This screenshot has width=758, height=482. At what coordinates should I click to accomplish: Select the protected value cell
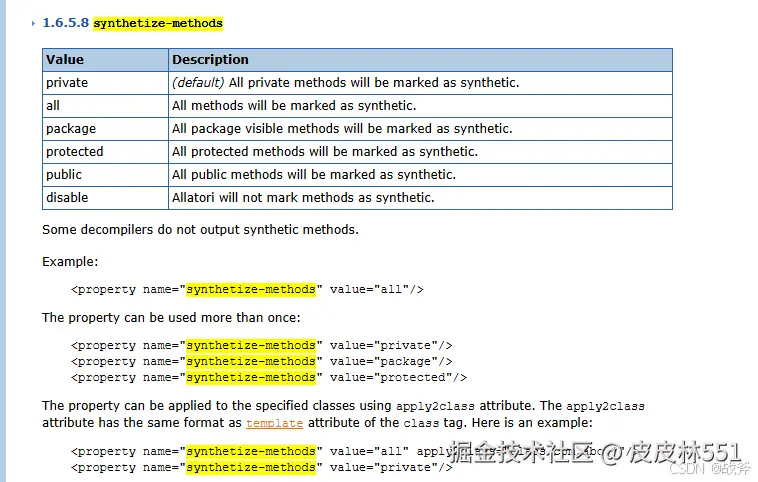pos(75,152)
